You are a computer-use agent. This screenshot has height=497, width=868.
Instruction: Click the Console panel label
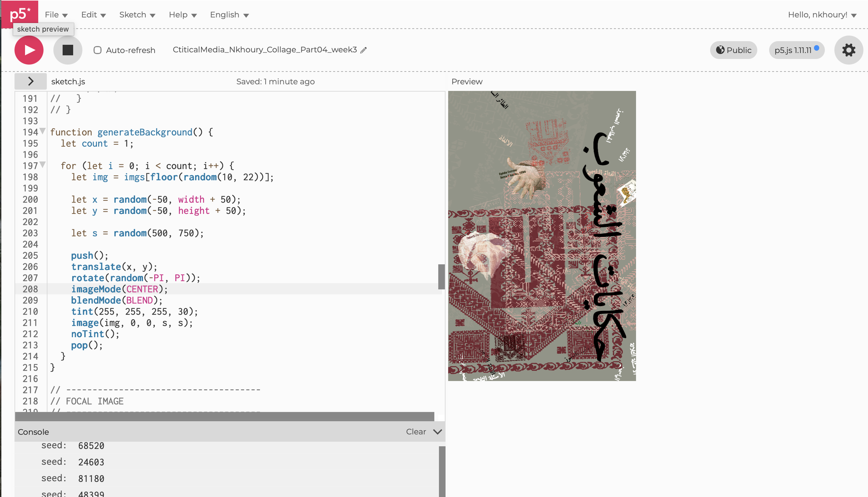33,432
